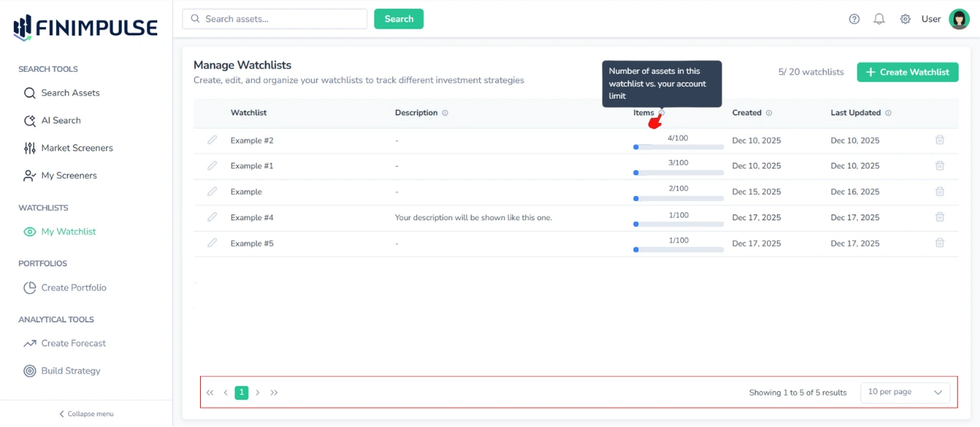The width and height of the screenshot is (980, 427).
Task: Open the Created column info popup
Action: coord(769,113)
